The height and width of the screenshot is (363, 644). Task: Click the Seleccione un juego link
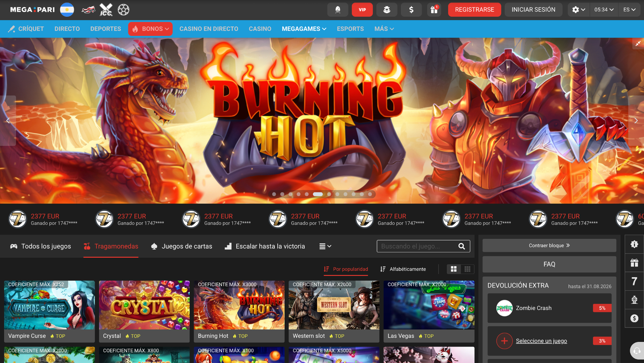[541, 341]
